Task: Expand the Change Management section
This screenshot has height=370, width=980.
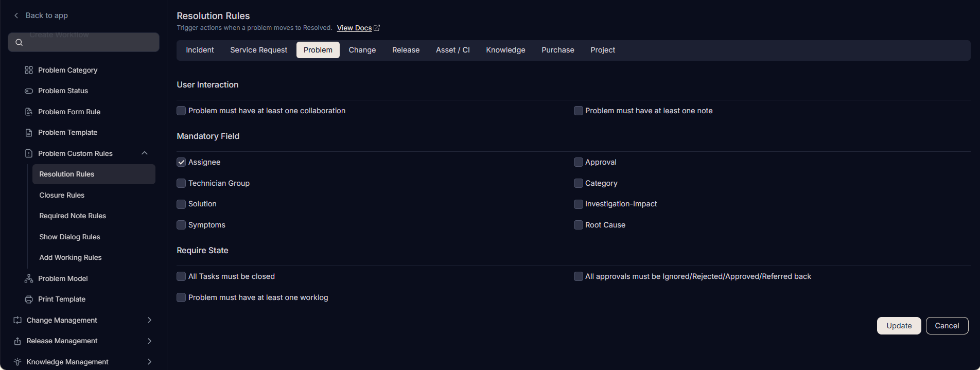Action: tap(149, 320)
